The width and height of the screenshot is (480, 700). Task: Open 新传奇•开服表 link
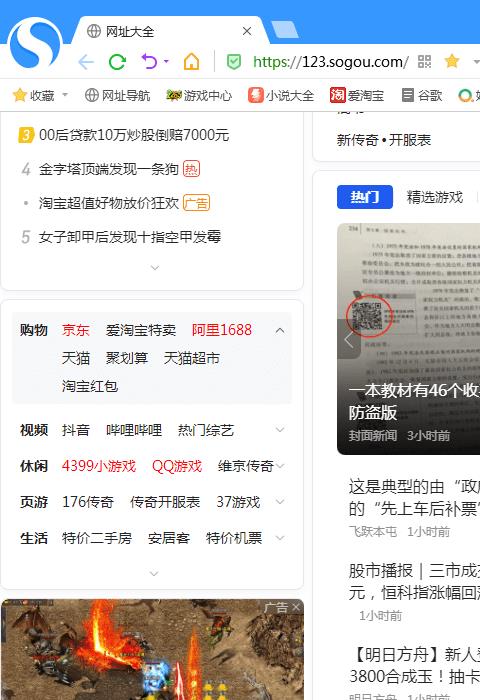(x=384, y=140)
